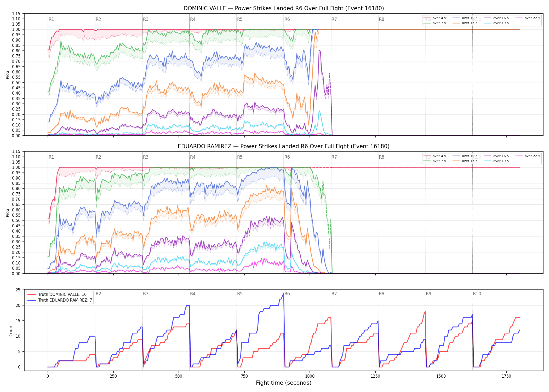The height and width of the screenshot is (392, 549).
Task: Select 'over 22.5' in Eduardo Ramirez legend
Action: 528,156
